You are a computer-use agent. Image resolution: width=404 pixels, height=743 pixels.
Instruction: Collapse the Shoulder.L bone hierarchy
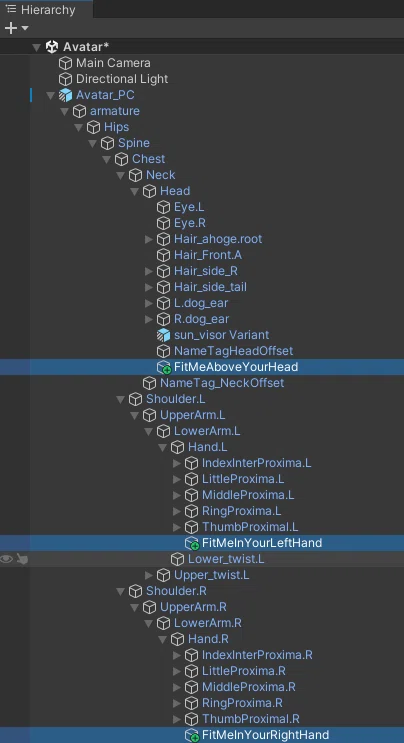pos(121,399)
